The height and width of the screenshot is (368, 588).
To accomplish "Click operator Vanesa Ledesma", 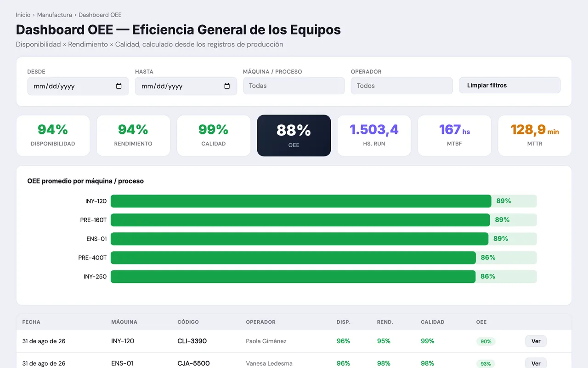I will pos(269,363).
